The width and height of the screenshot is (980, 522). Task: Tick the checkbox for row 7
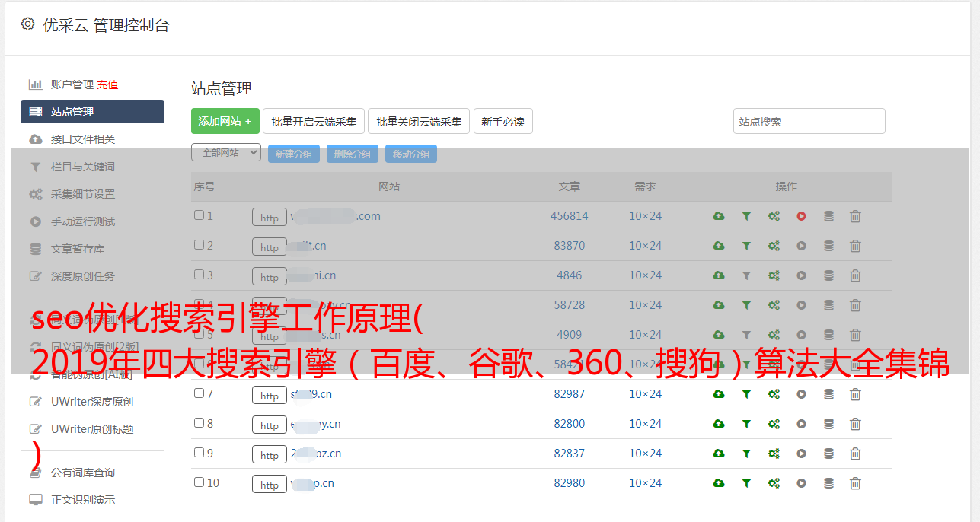point(199,393)
